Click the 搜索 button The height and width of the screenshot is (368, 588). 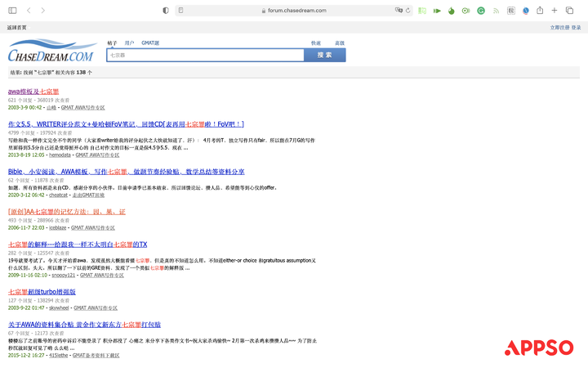pos(325,56)
